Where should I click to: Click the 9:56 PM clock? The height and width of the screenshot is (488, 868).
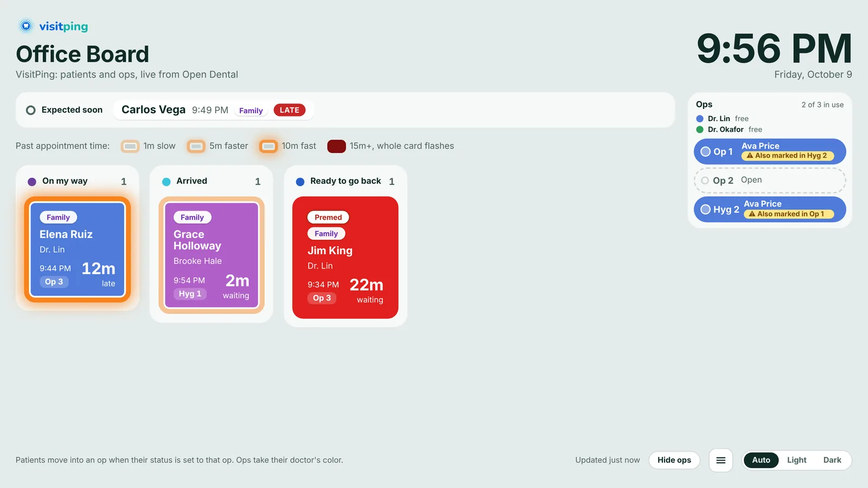tap(774, 49)
